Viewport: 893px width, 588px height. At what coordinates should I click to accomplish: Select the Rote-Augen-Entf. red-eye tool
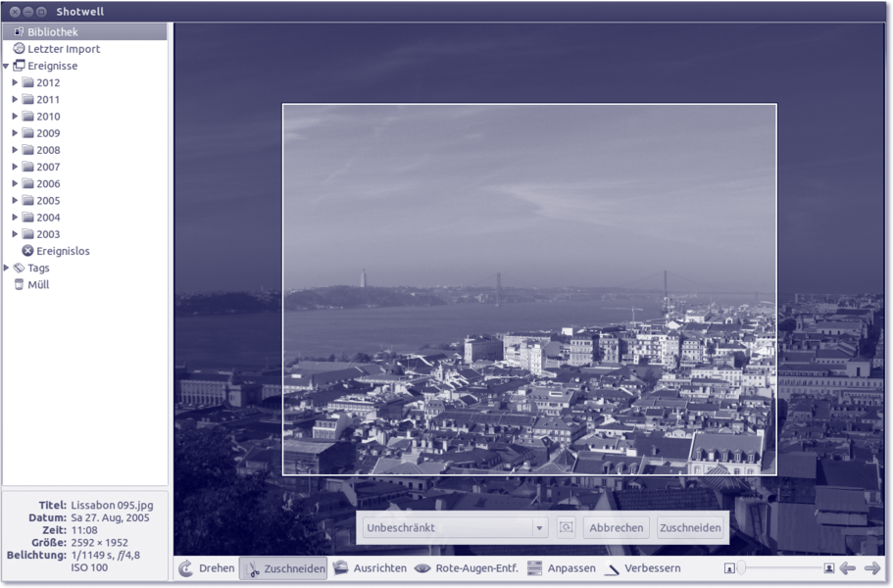tap(465, 568)
